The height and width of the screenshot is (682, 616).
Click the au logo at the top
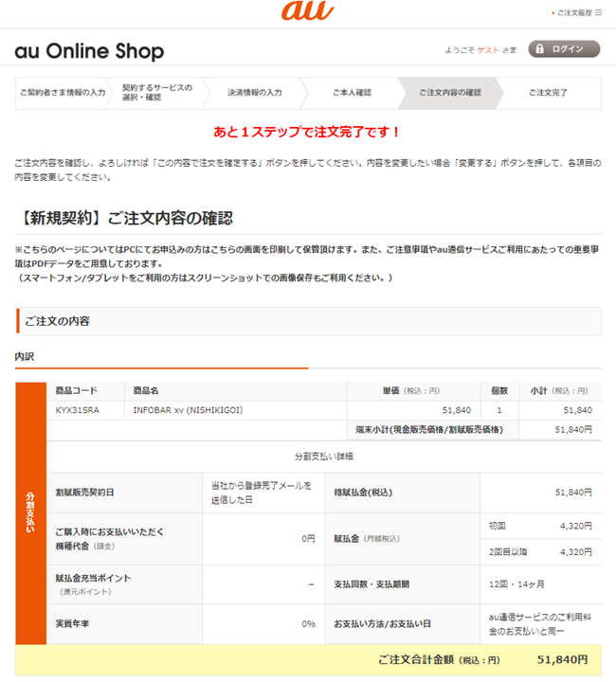pos(308,10)
